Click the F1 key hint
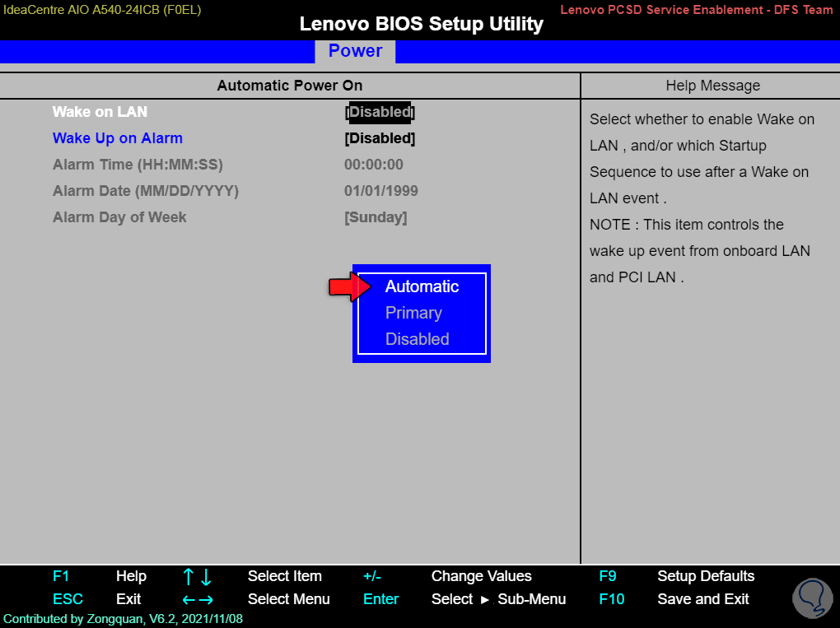 click(61, 576)
